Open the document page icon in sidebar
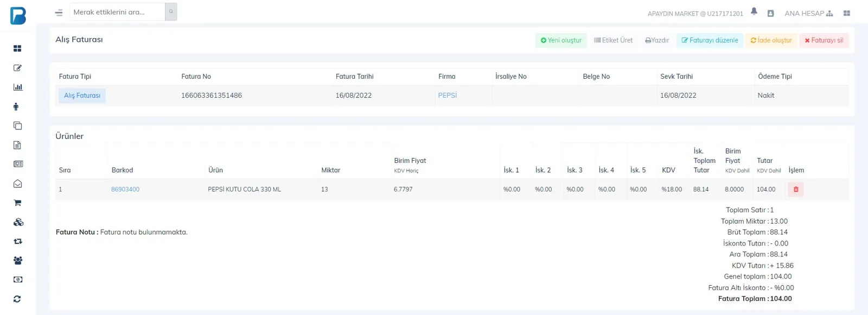868x315 pixels. coord(17,145)
